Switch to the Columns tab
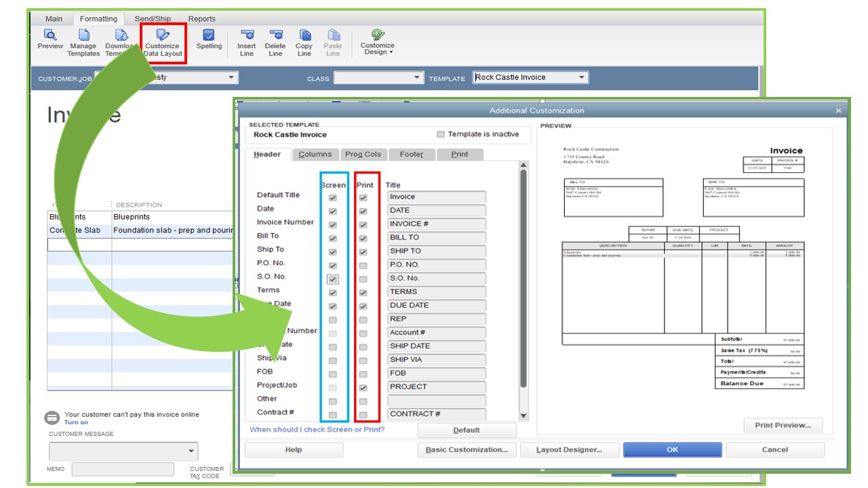 click(315, 155)
